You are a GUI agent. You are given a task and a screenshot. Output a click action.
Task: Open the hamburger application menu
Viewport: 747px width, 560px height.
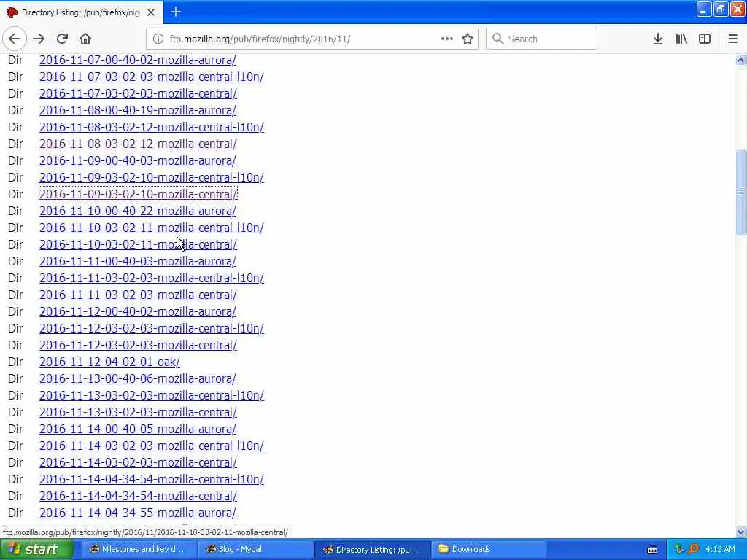[732, 39]
